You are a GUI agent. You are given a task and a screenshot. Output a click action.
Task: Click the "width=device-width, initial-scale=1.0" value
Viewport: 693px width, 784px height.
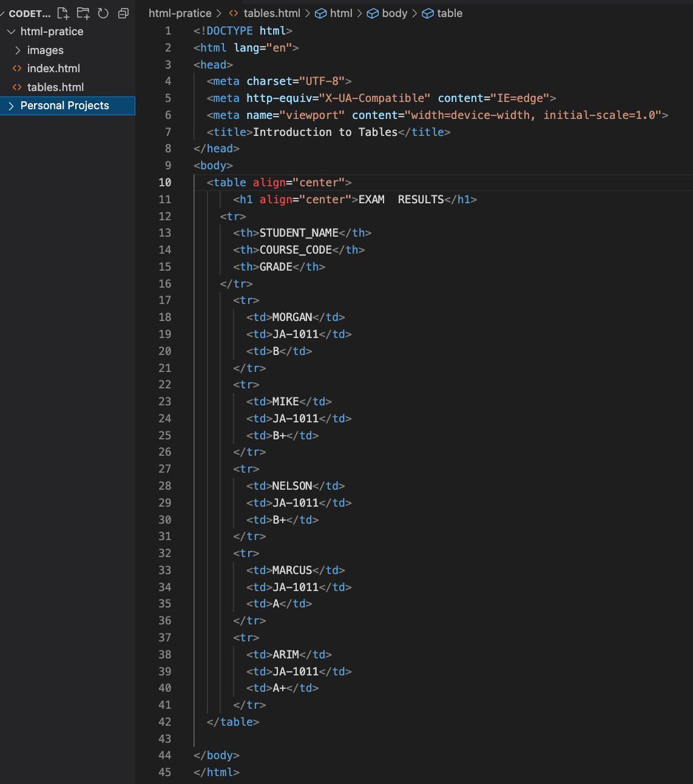tap(532, 115)
